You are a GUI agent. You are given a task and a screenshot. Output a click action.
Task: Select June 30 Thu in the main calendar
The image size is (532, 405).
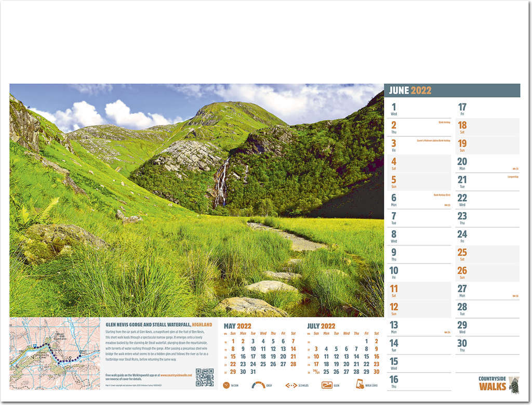pos(487,345)
